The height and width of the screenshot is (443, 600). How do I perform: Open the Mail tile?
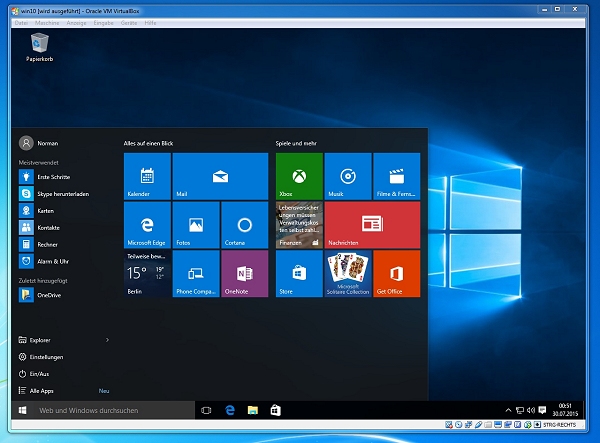[x=220, y=176]
